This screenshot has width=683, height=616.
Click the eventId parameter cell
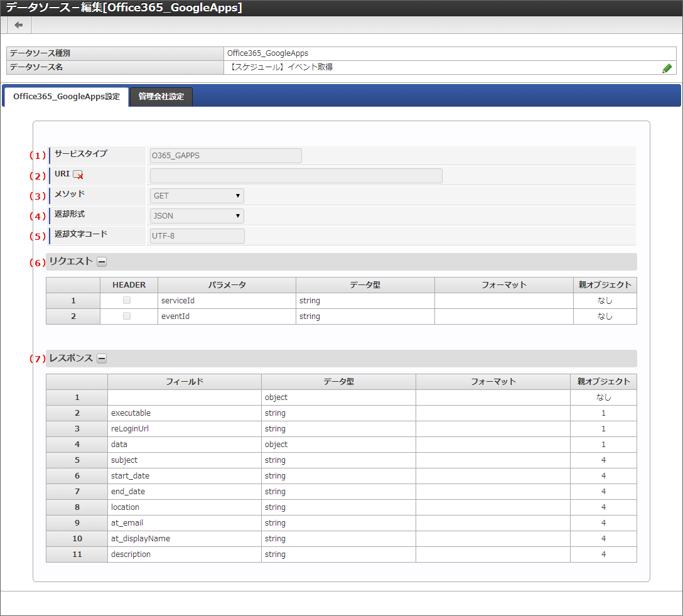pos(227,316)
